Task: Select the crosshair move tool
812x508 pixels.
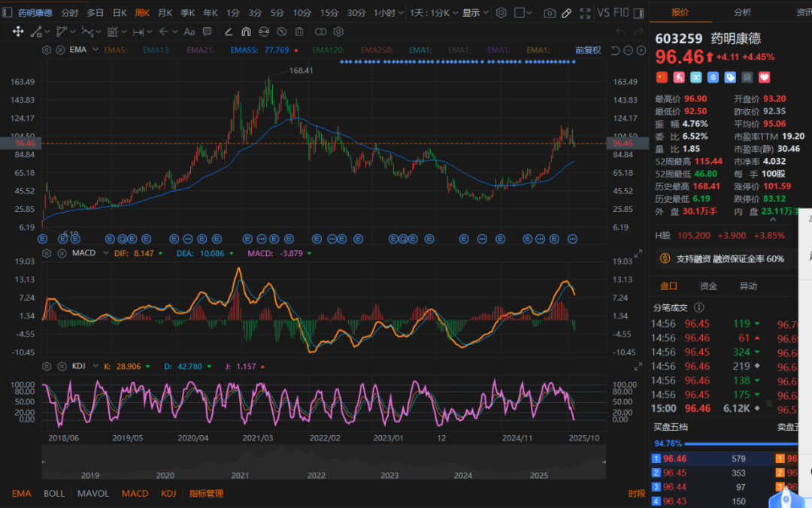Action: (x=18, y=32)
